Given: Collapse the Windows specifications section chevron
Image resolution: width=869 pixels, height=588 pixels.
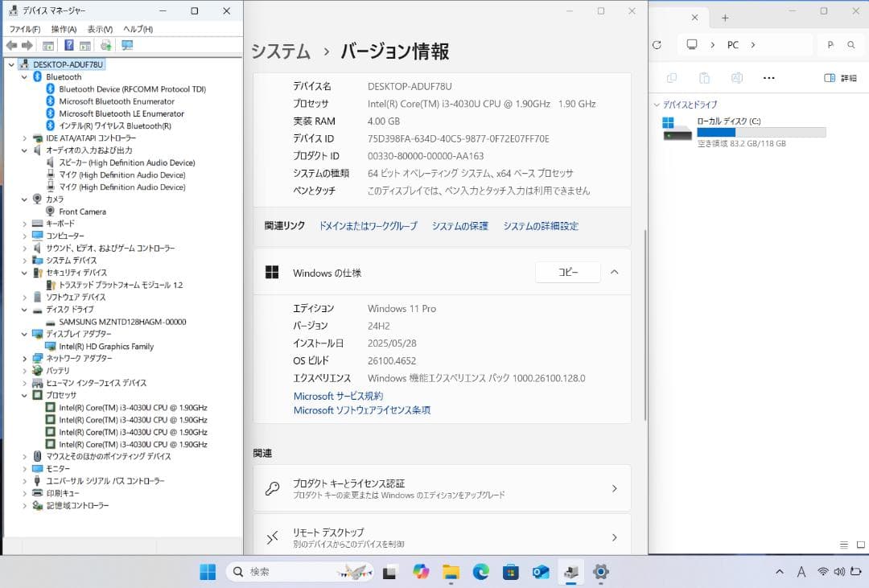Looking at the screenshot, I should 614,272.
